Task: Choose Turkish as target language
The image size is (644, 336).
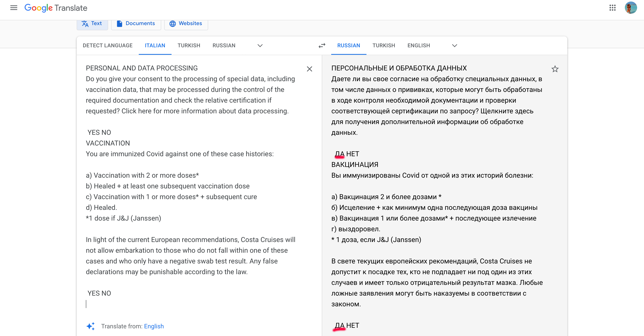Action: 384,45
